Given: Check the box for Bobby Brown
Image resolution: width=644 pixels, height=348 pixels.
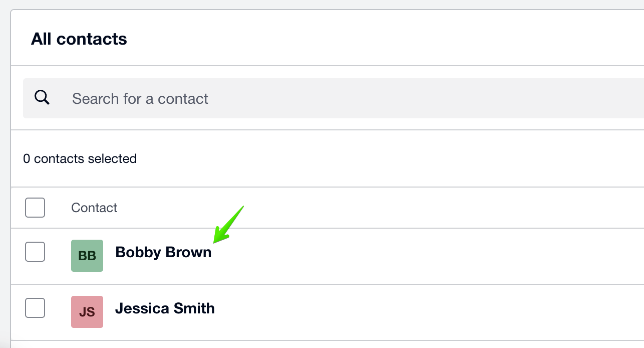Looking at the screenshot, I should pos(35,252).
